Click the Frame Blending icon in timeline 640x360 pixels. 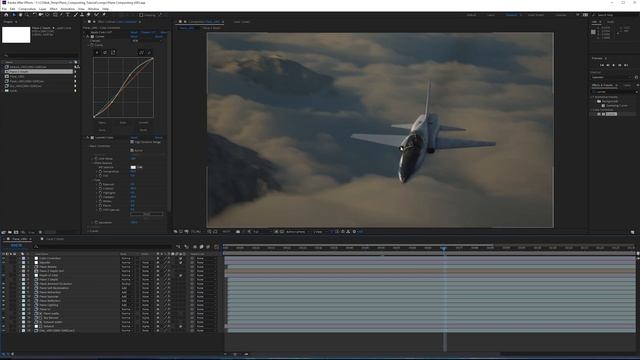(x=202, y=247)
